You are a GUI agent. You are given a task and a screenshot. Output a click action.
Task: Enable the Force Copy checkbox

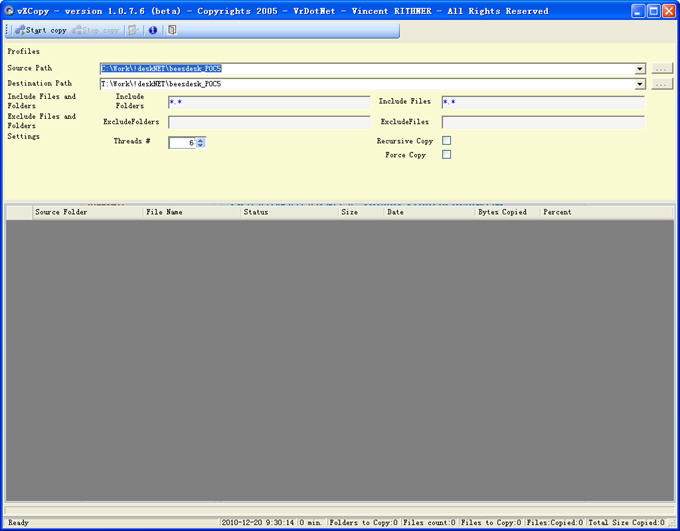[446, 154]
